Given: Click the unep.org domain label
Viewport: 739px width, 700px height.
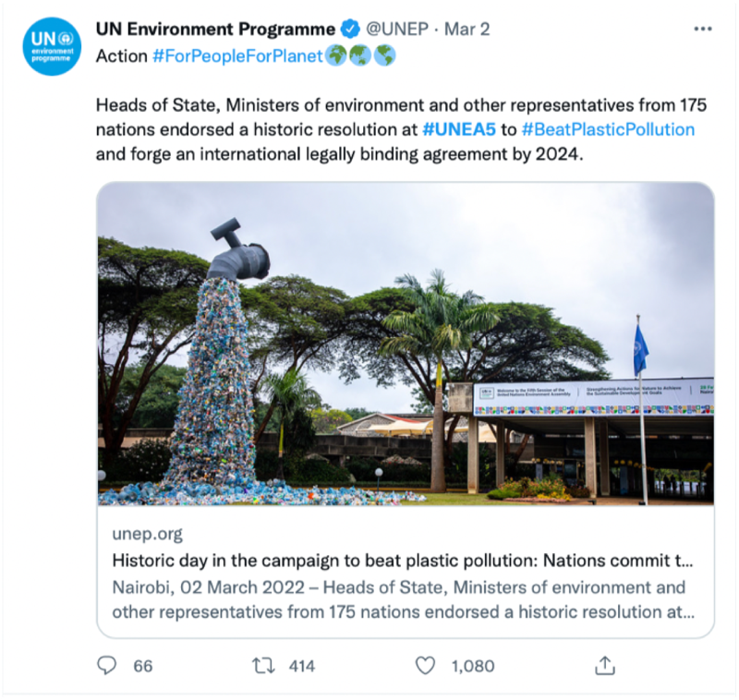Looking at the screenshot, I should tap(147, 534).
